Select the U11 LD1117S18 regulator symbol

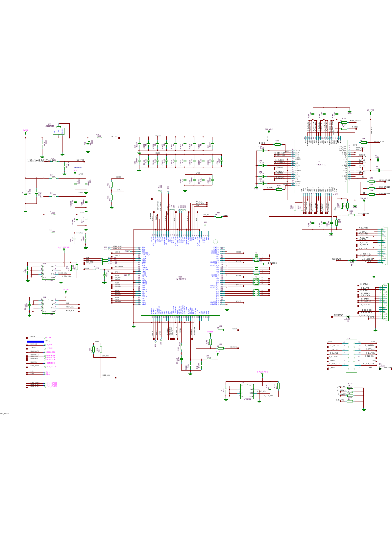tap(59, 132)
